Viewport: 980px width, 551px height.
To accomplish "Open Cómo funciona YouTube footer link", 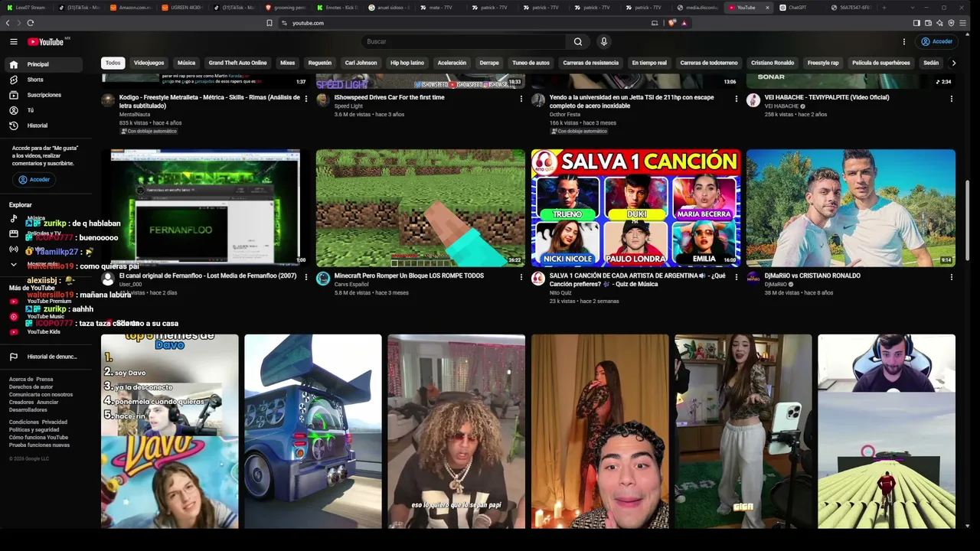I will click(38, 438).
